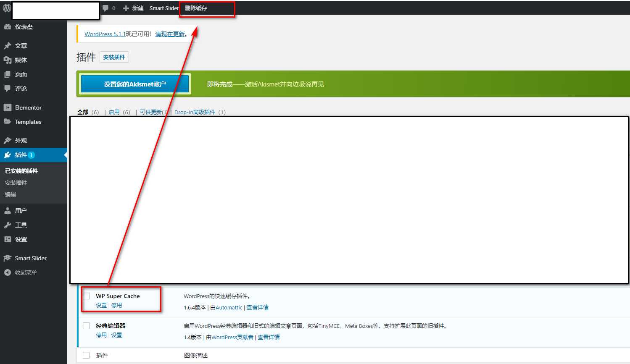
Task: Click 查看详情 for 经典编辑器
Action: click(x=269, y=337)
